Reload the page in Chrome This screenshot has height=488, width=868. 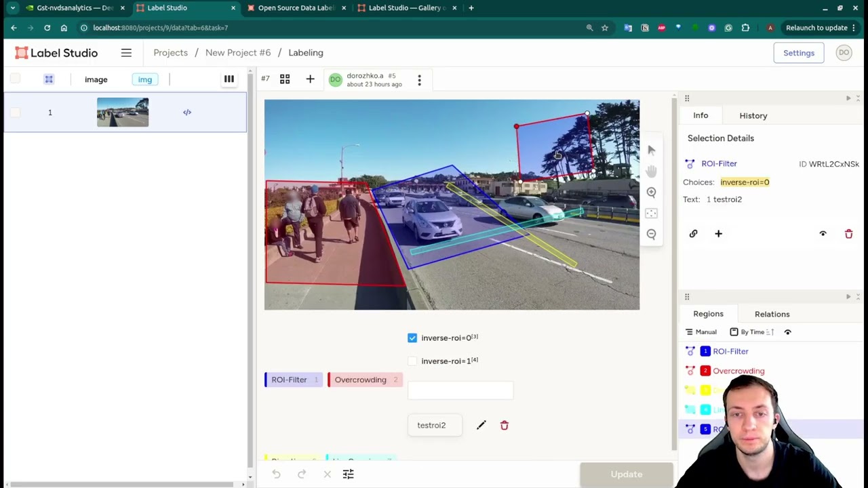(47, 28)
